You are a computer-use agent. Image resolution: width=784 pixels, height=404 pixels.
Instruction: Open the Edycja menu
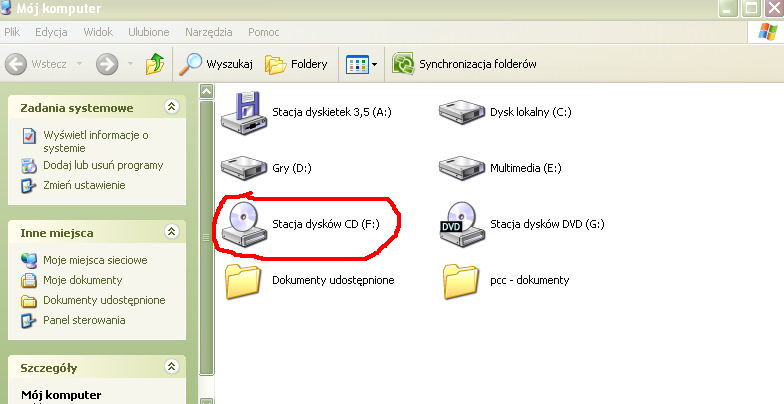(51, 32)
